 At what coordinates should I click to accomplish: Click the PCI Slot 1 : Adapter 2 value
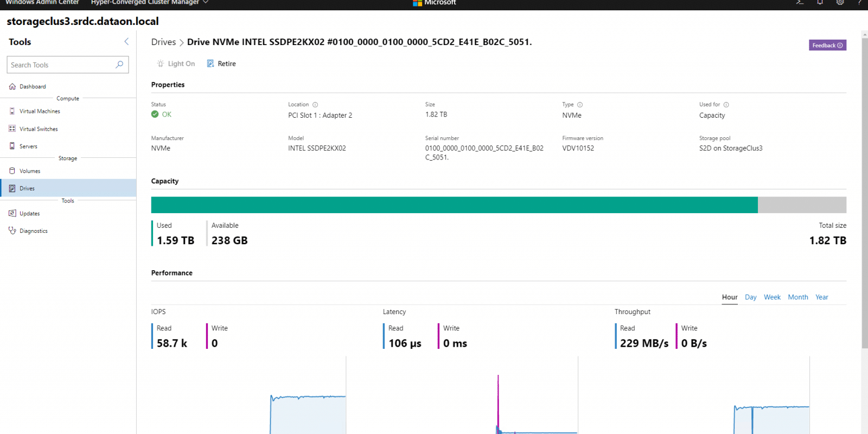pyautogui.click(x=320, y=115)
